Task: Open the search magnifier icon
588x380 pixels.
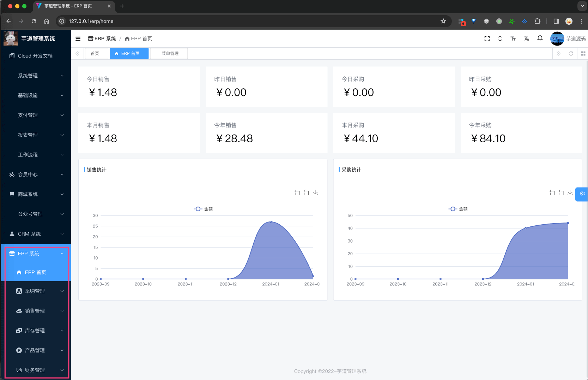Action: 500,39
